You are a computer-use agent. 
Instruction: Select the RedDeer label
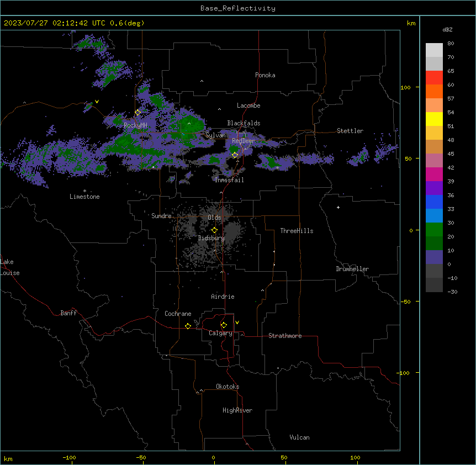244,141
